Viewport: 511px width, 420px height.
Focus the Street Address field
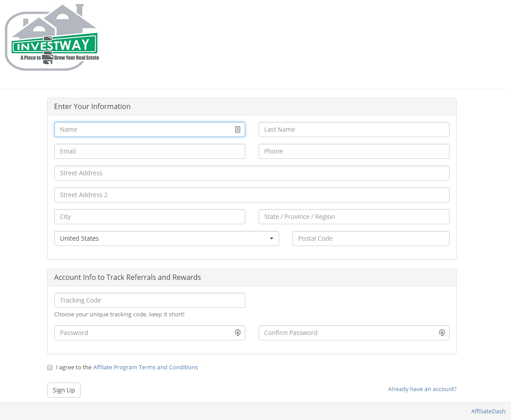(252, 173)
